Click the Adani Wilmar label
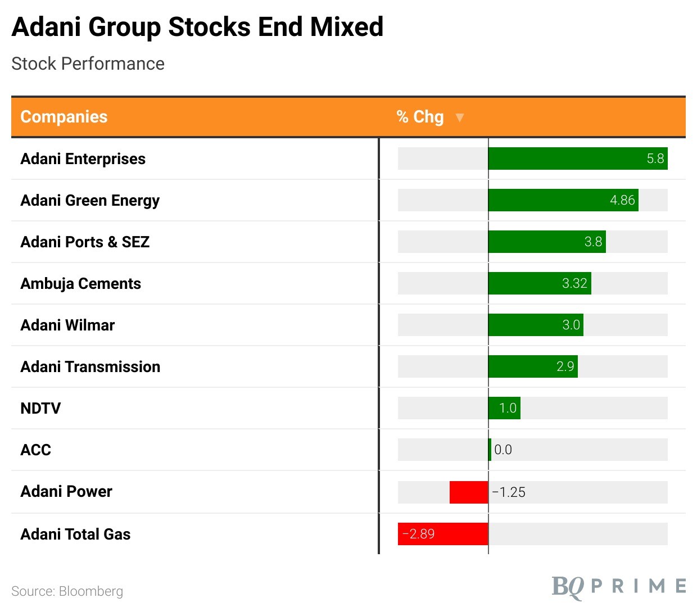The width and height of the screenshot is (697, 616). tap(67, 325)
